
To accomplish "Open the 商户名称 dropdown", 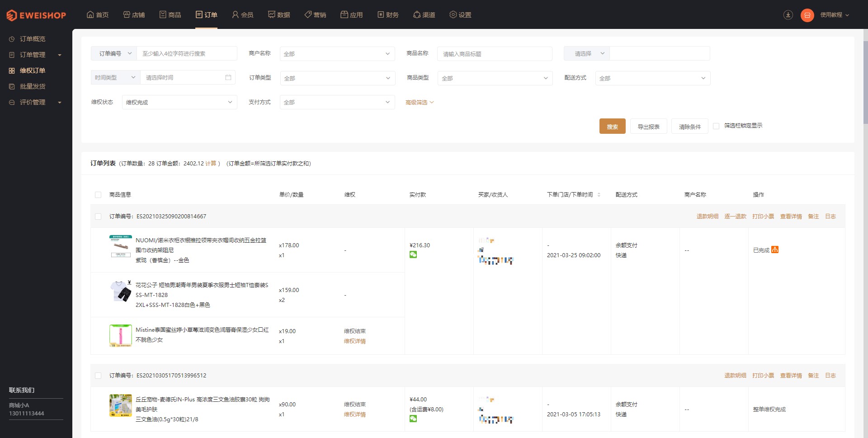I will [x=337, y=54].
